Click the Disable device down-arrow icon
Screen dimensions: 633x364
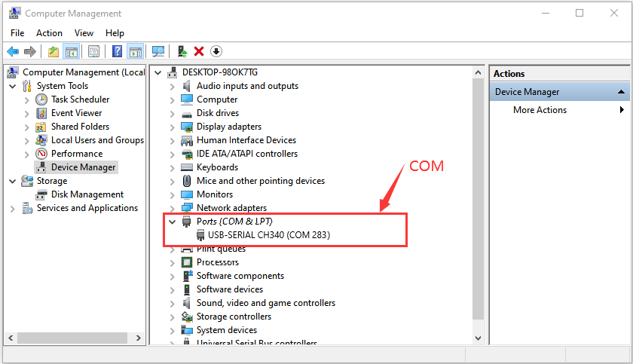click(216, 51)
